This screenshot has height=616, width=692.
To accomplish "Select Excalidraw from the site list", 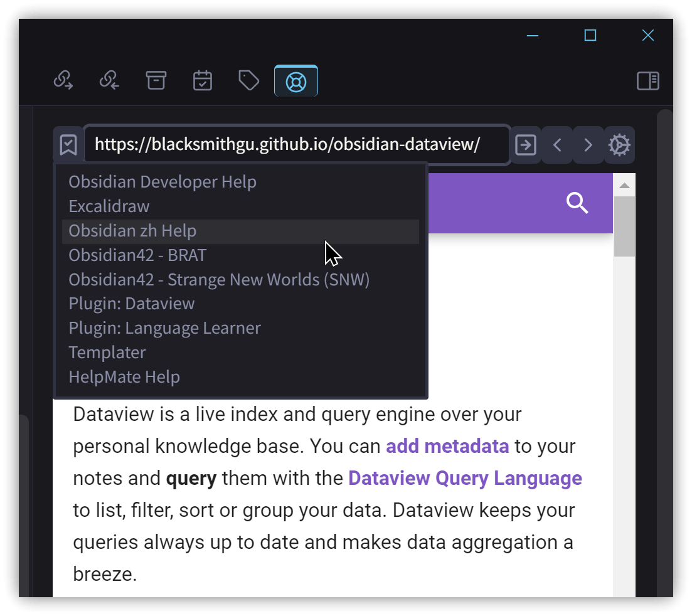I will 240,206.
